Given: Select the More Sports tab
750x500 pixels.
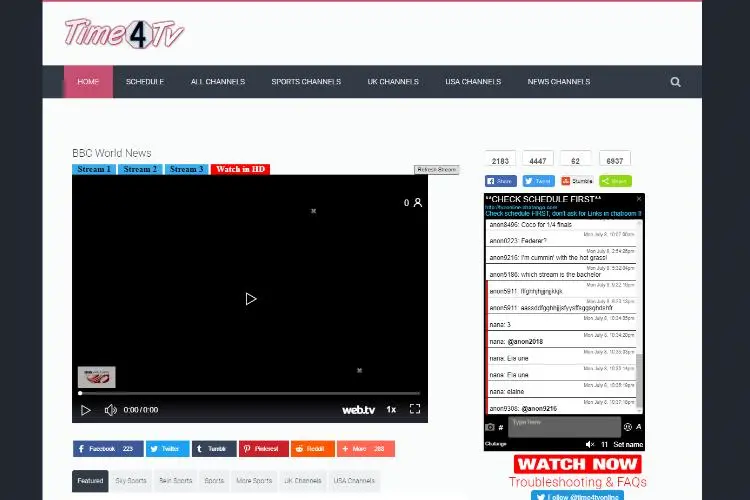Looking at the screenshot, I should click(x=254, y=481).
